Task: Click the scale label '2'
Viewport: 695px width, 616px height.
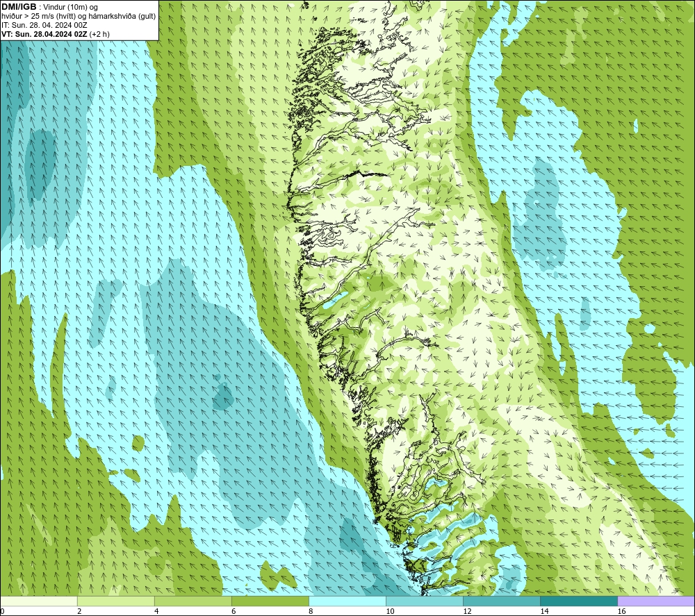Action: click(x=79, y=612)
